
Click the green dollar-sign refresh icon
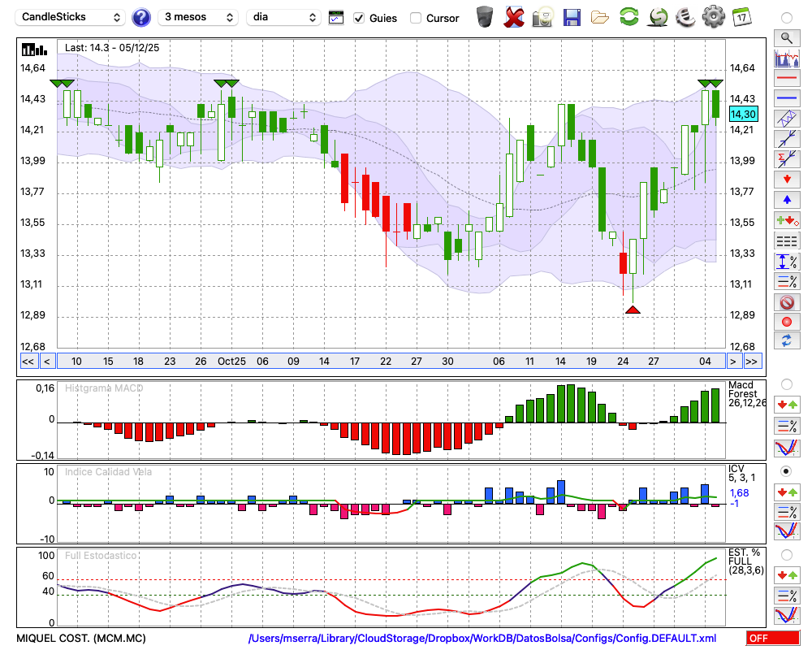coord(658,17)
